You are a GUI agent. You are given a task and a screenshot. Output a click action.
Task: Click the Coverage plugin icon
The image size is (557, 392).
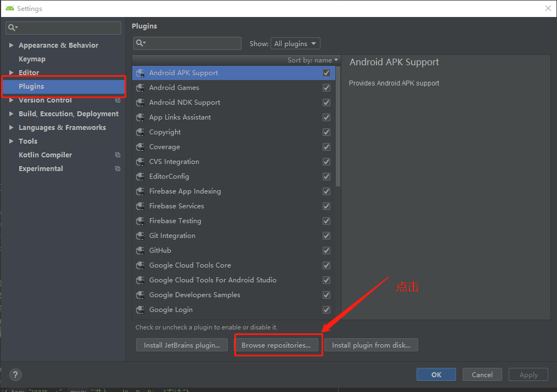point(140,147)
